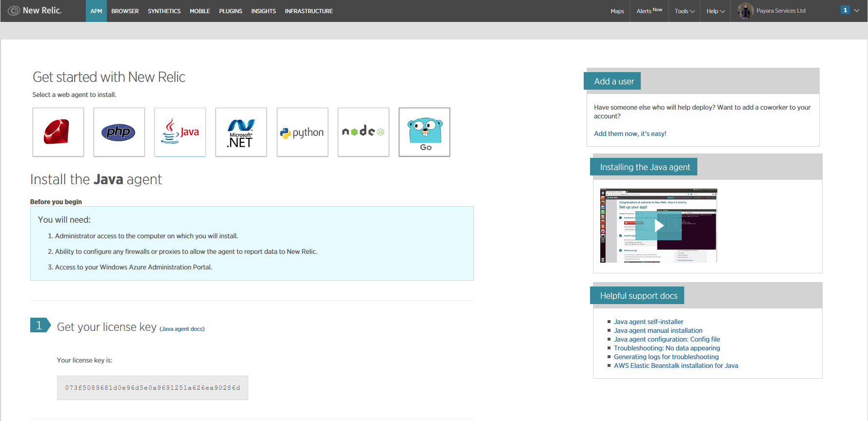Viewport: 868px width, 421px height.
Task: Open the Help dropdown menu
Action: [x=715, y=11]
